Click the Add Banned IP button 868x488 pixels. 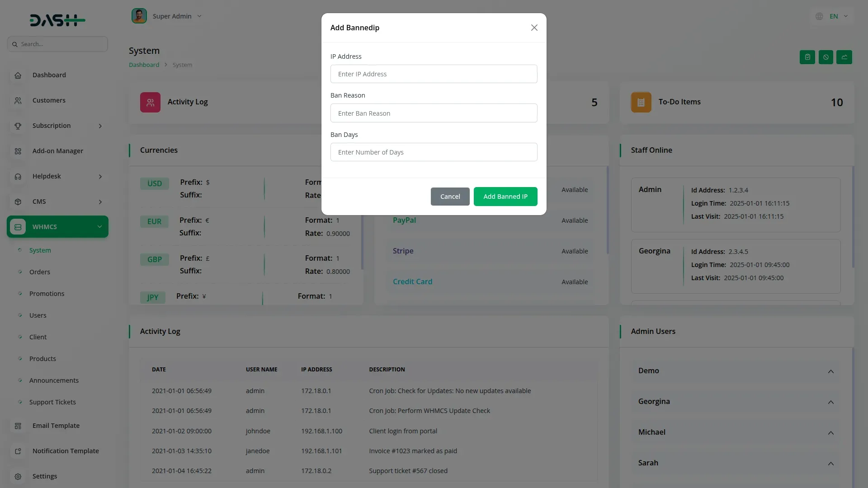(x=505, y=197)
